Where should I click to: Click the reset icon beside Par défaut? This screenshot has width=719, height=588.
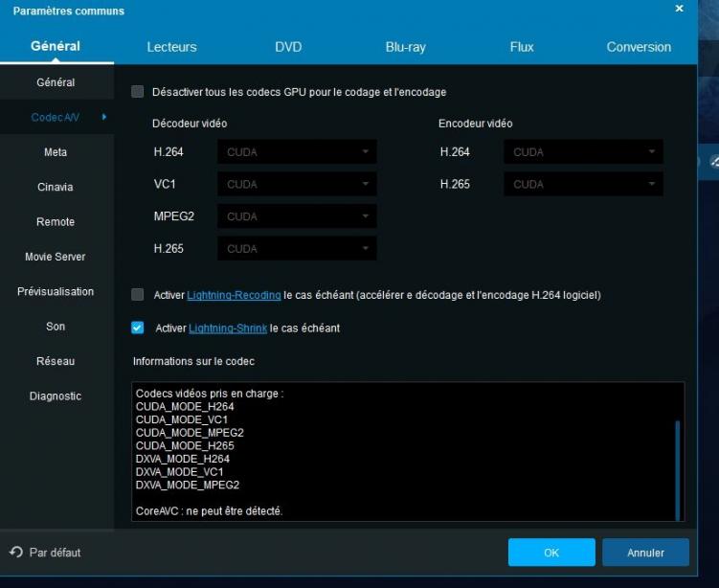click(15, 553)
